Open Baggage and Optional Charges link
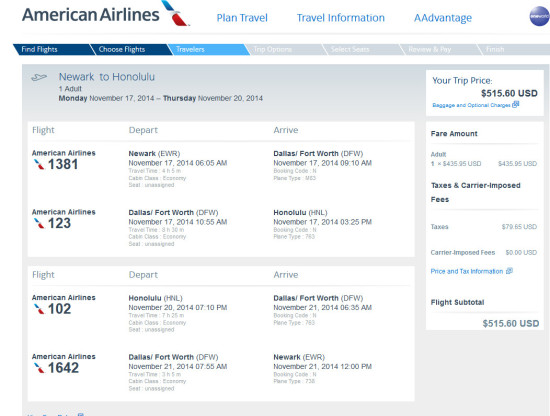 [471, 105]
